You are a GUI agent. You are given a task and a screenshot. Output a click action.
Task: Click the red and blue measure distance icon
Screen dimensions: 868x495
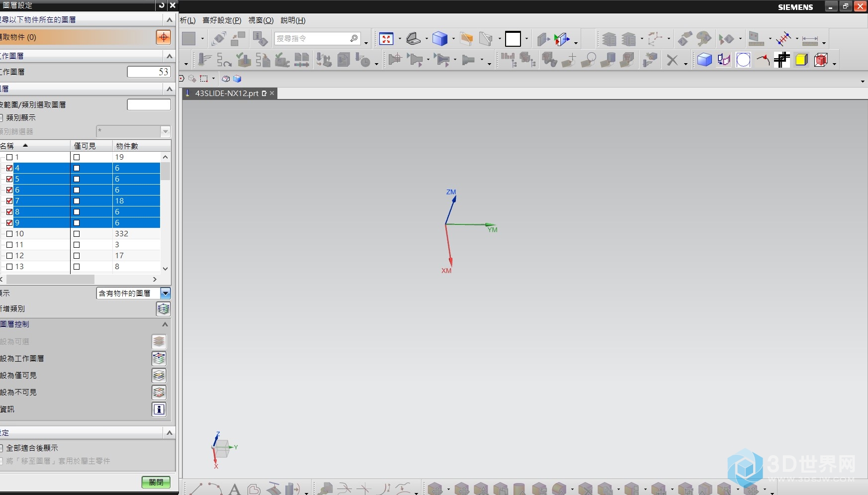click(x=784, y=39)
